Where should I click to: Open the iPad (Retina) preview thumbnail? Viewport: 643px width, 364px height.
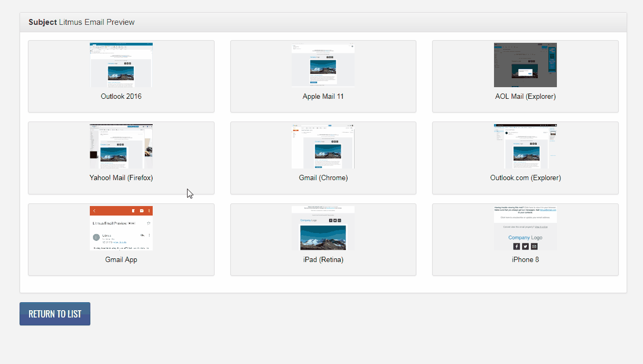click(323, 228)
